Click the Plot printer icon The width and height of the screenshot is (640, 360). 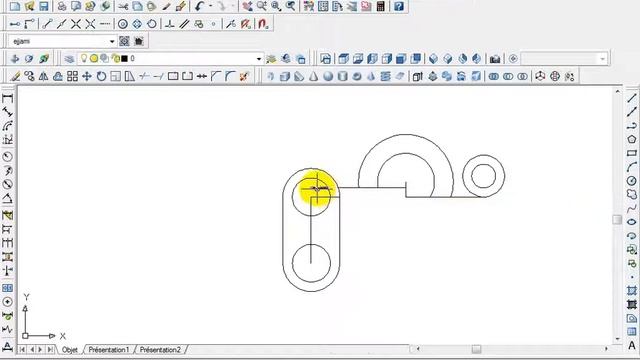(x=62, y=6)
